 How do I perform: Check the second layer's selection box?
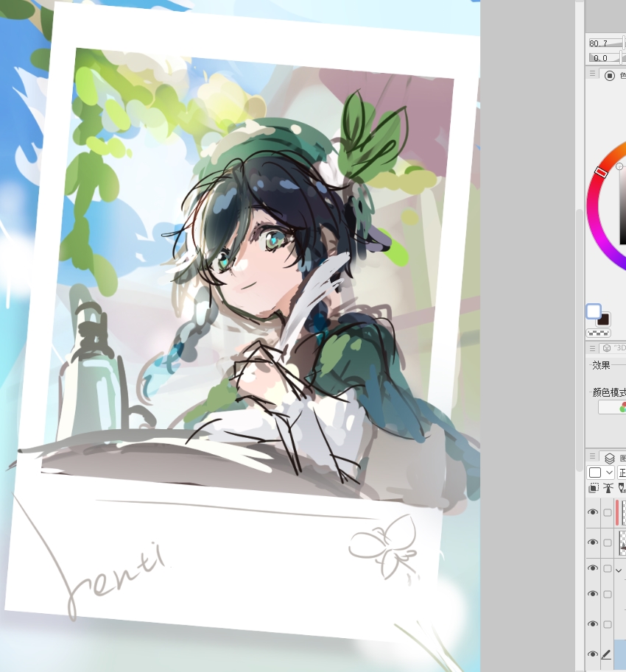(608, 542)
